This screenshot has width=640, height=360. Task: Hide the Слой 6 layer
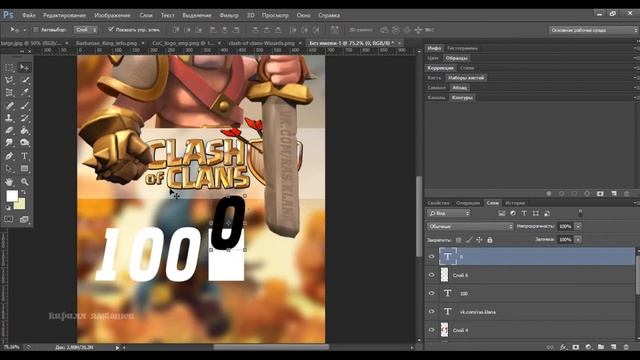click(x=431, y=275)
